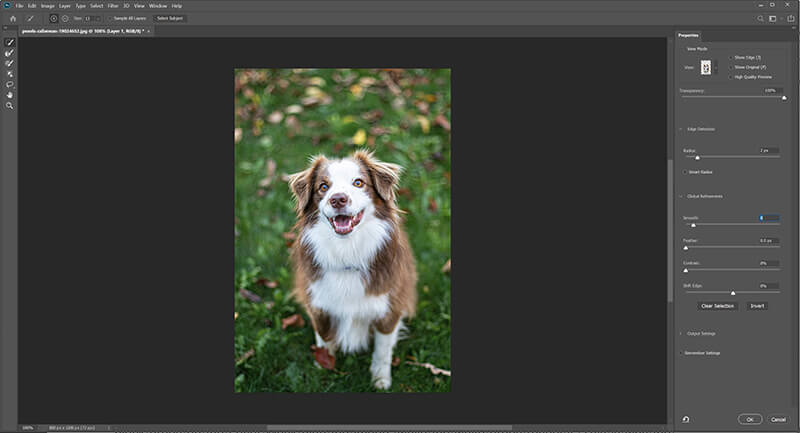Viewport: 800px width, 433px height.
Task: Click the Shift Edge slider handle
Action: (x=733, y=293)
